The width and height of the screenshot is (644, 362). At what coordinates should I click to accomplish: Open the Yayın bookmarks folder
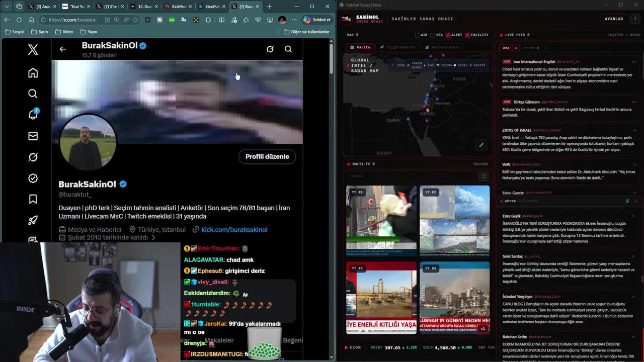coord(88,32)
